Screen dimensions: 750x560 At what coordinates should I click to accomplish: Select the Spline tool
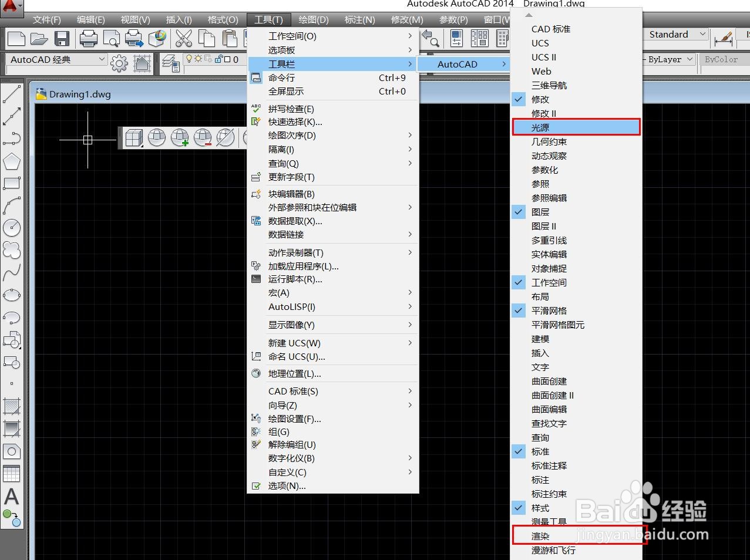12,272
